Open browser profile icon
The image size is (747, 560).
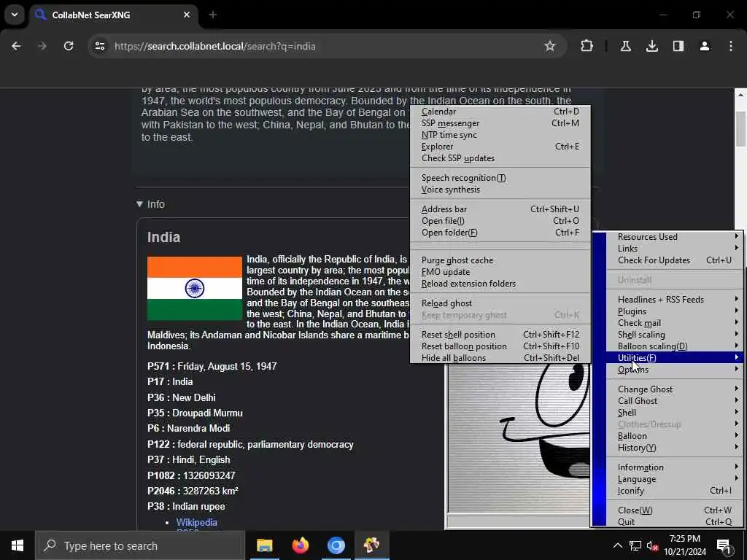pos(705,46)
